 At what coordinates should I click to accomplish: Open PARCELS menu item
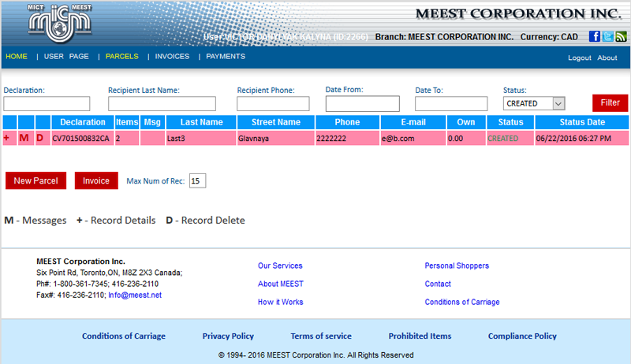(122, 56)
